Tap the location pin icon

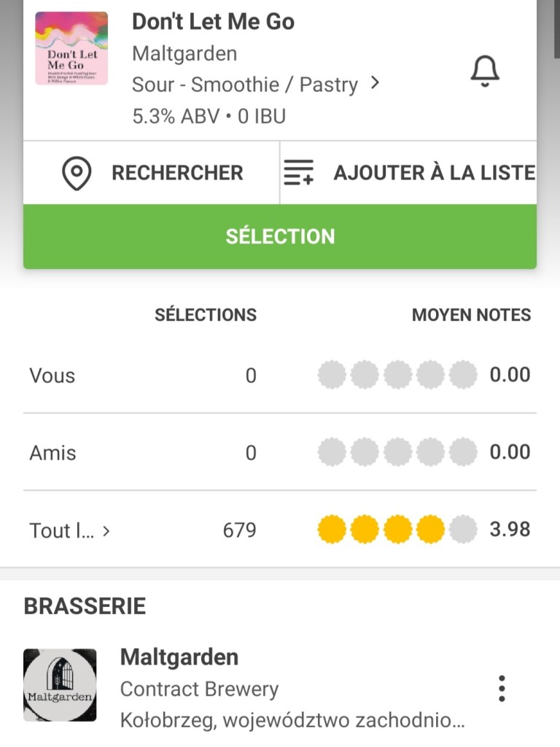click(77, 173)
